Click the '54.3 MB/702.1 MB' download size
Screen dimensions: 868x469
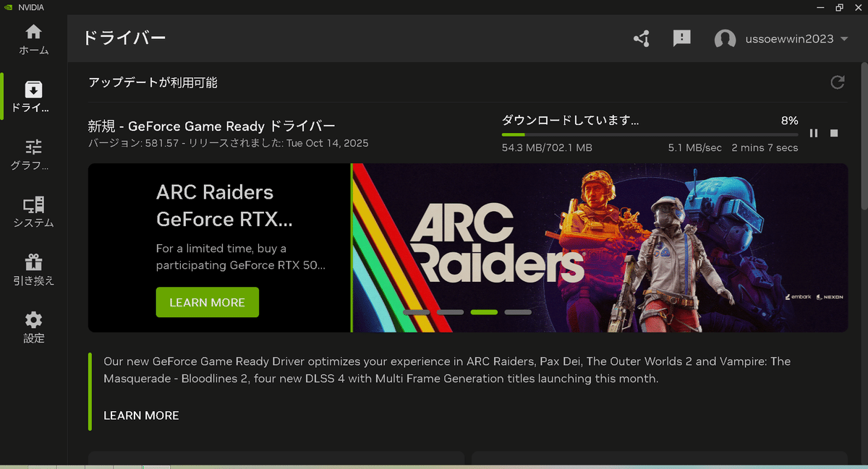547,147
